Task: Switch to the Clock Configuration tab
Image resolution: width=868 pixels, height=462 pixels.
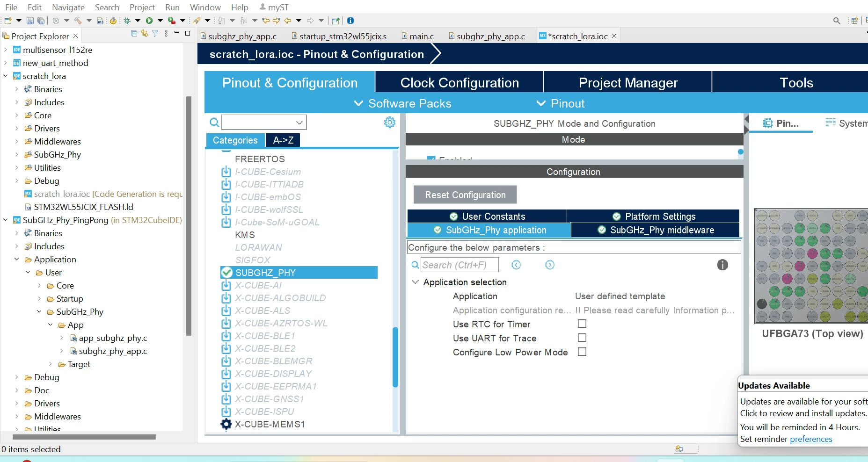Action: click(x=460, y=83)
